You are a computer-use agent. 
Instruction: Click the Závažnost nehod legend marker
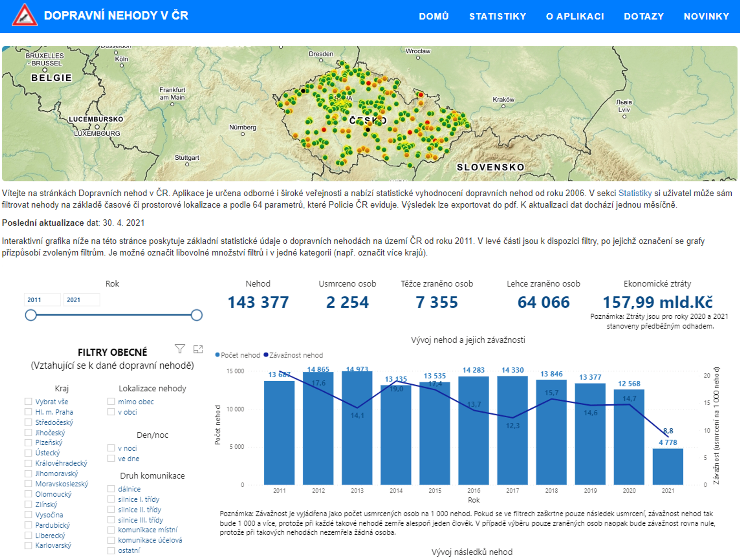point(266,355)
